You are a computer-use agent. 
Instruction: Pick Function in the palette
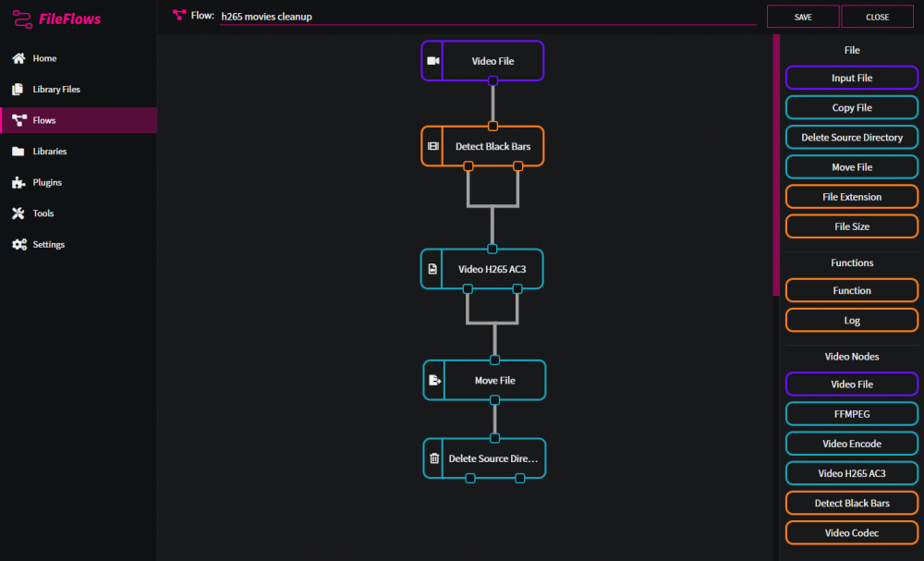pos(852,290)
